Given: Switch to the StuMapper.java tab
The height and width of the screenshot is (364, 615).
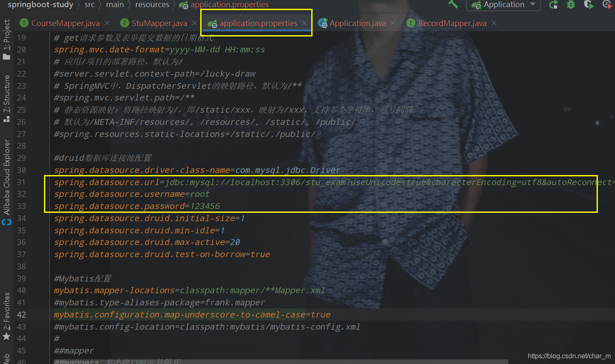Looking at the screenshot, I should click(x=159, y=23).
